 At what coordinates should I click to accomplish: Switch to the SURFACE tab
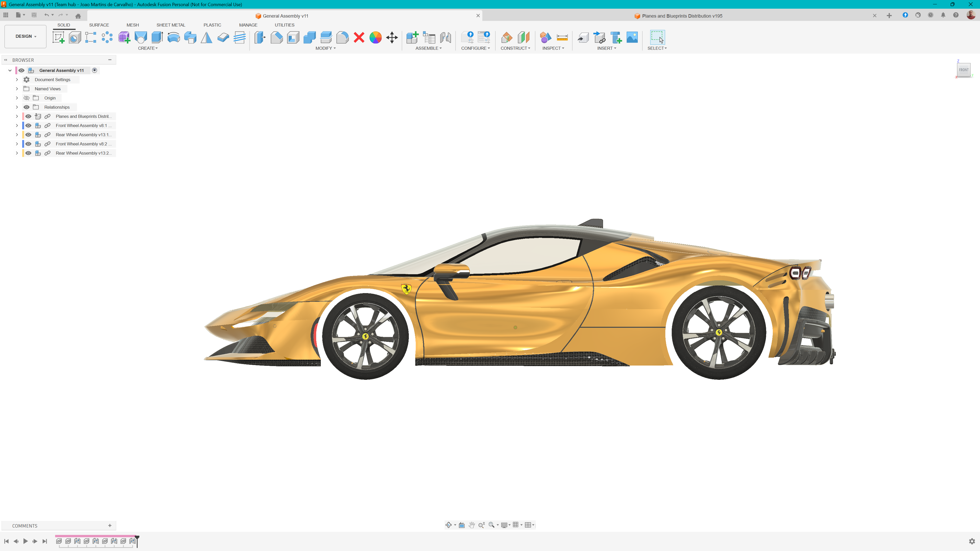tap(99, 25)
